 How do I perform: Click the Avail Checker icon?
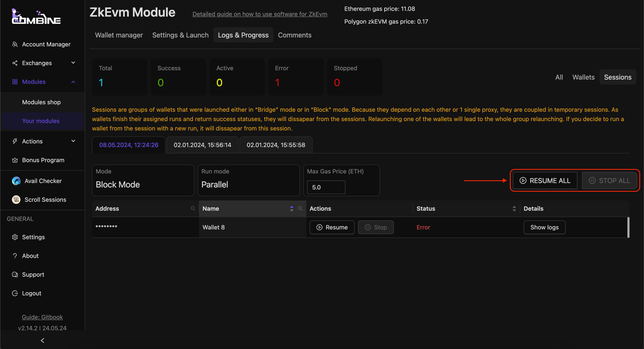coord(16,181)
